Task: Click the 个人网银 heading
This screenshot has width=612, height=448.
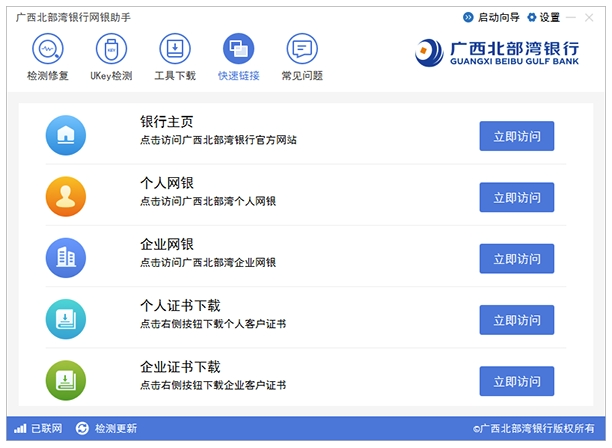Action: (167, 183)
